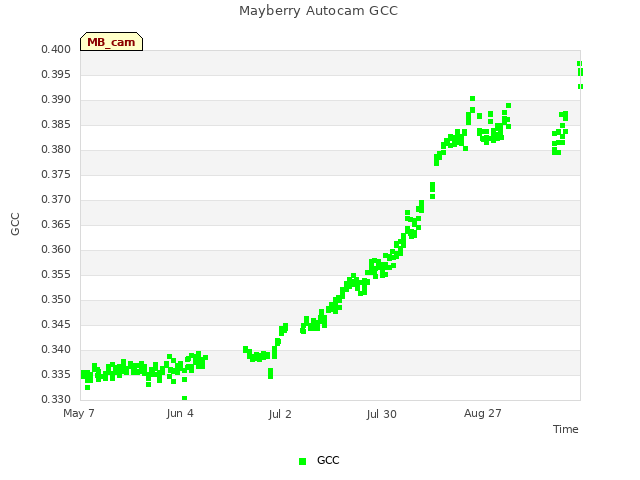Screen dimensions: 640x480
Task: Click the 0.335 y-axis value
Action: click(56, 374)
